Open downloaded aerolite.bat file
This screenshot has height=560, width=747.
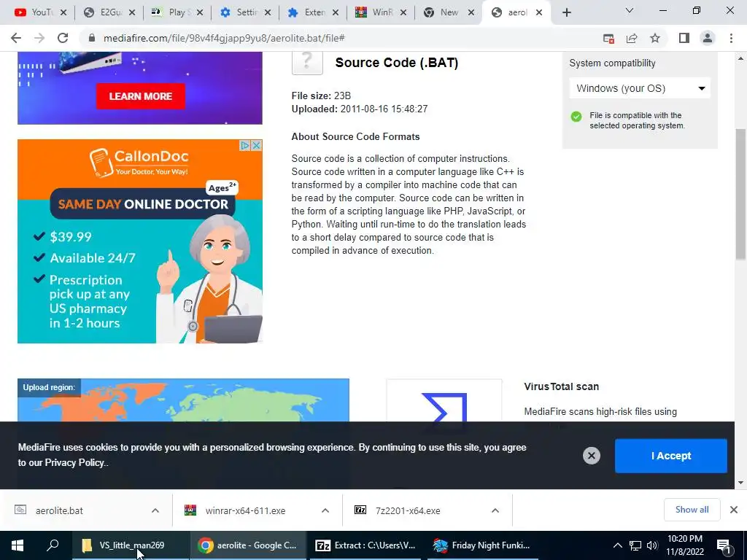pyautogui.click(x=59, y=510)
